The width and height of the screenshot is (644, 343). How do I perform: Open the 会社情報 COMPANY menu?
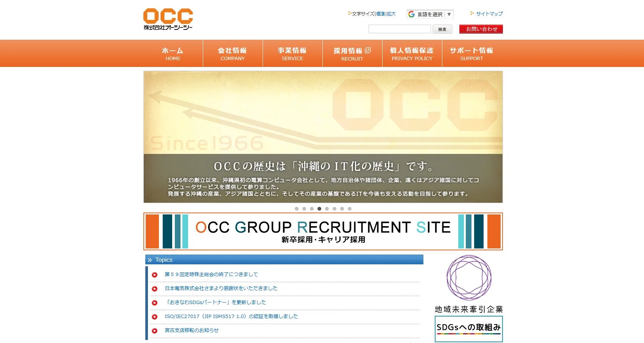tap(232, 53)
